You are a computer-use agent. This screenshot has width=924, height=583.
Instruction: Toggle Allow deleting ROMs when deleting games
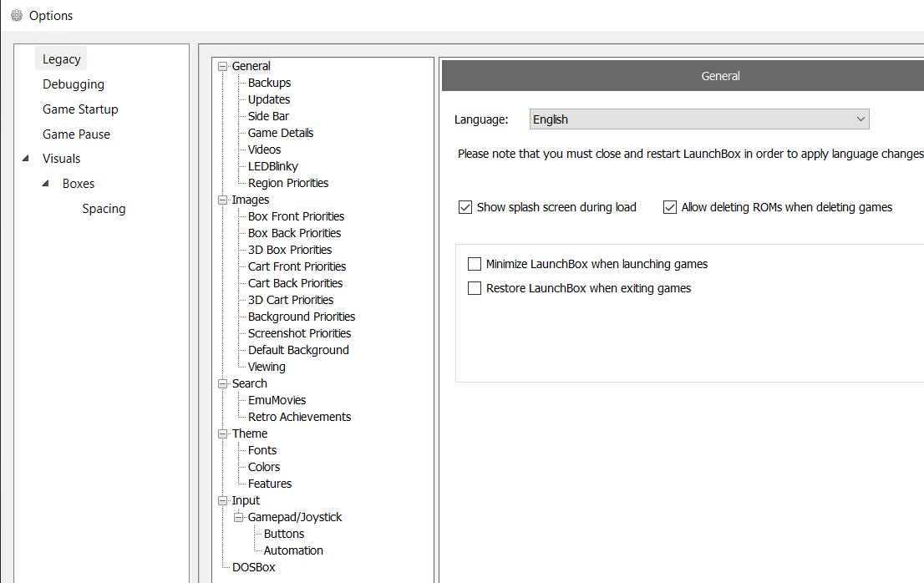669,207
